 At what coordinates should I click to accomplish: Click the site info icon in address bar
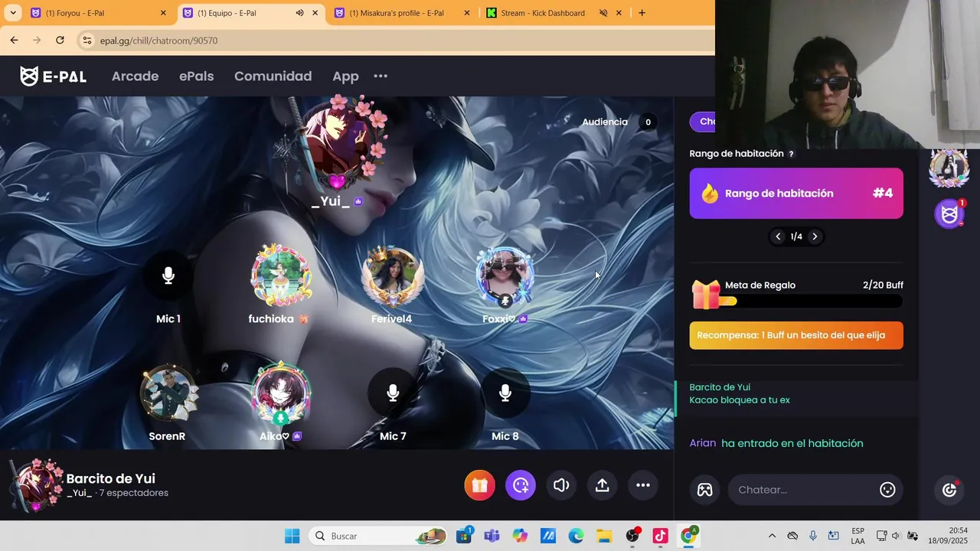coord(87,41)
